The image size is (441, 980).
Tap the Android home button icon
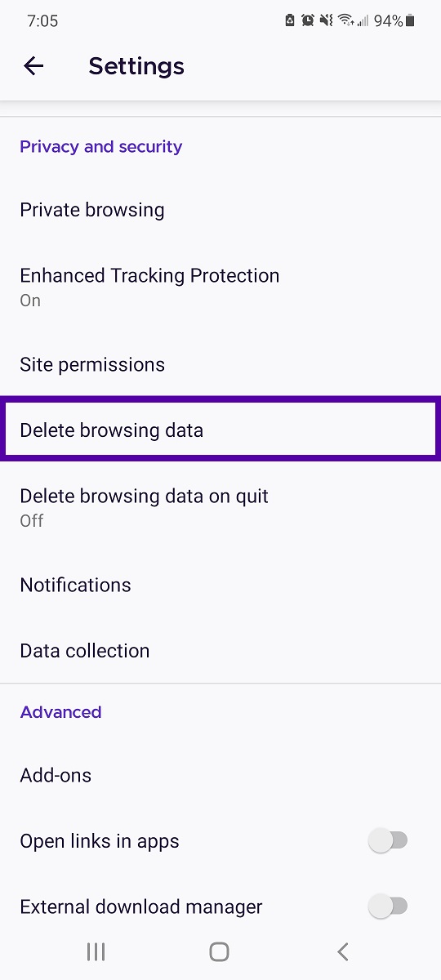tap(219, 951)
